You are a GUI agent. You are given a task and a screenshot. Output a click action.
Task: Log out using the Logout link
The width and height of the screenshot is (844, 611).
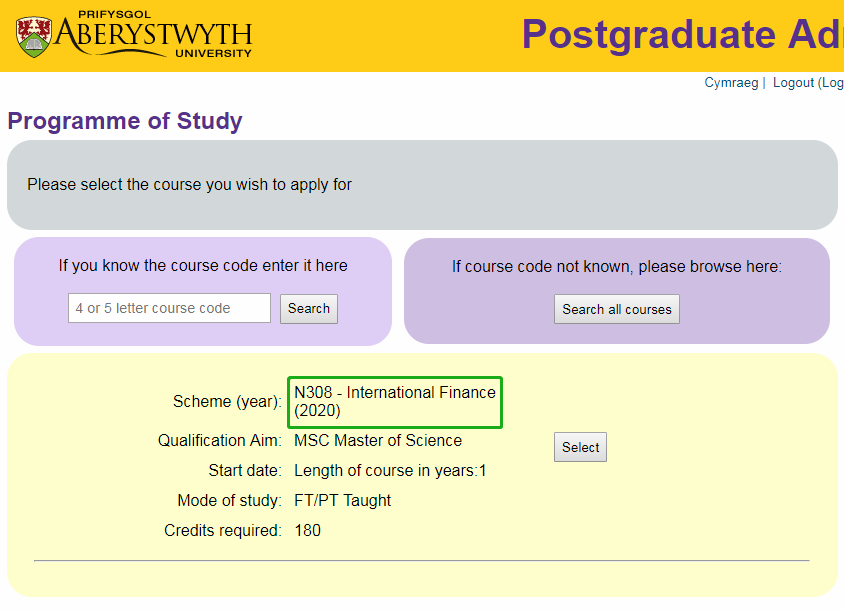(808, 83)
